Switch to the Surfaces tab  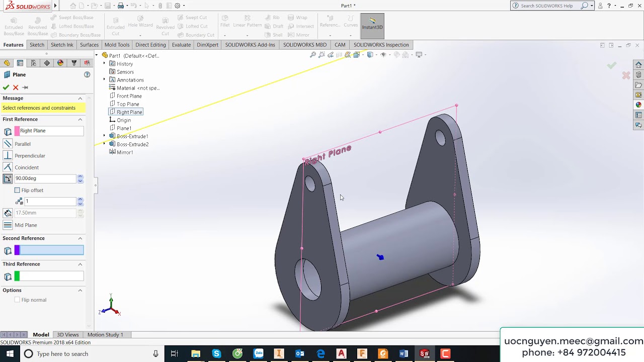(x=89, y=45)
